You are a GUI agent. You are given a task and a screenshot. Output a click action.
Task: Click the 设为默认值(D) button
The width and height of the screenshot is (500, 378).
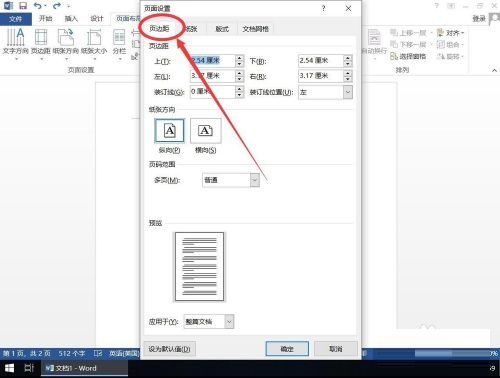tap(169, 349)
